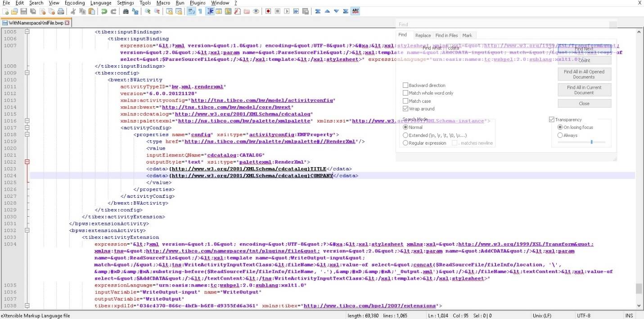Switch to the Replace tab
Screen dimensions: 644x319
(423, 35)
